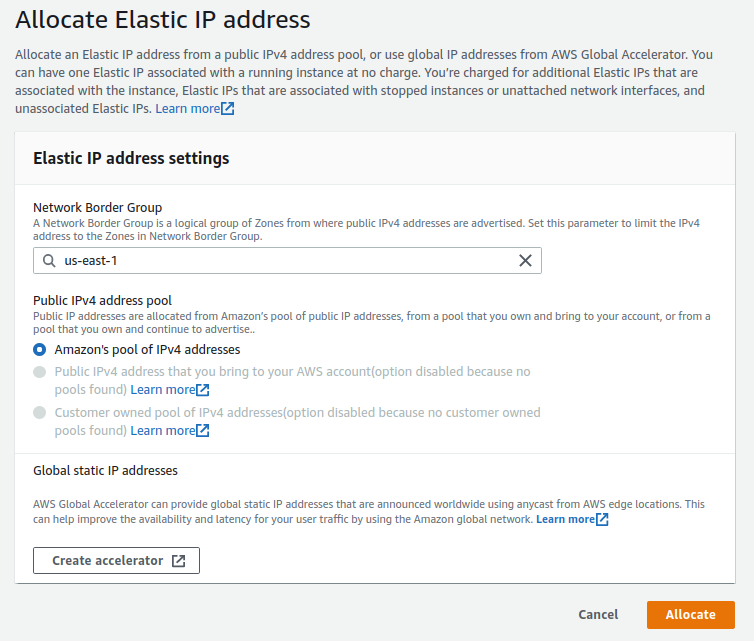Open Learn more link for bring-your-own IPv4 option
This screenshot has width=754, height=641.
click(163, 390)
